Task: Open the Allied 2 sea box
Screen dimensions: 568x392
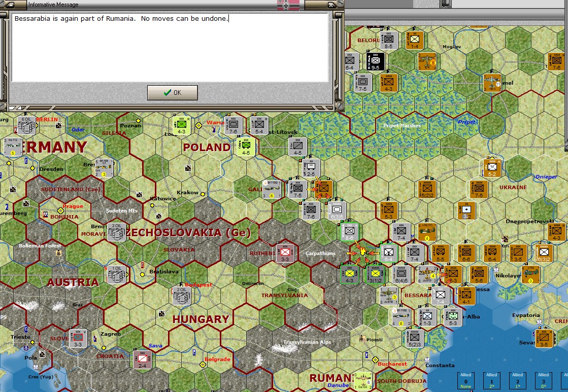Action: (517, 381)
